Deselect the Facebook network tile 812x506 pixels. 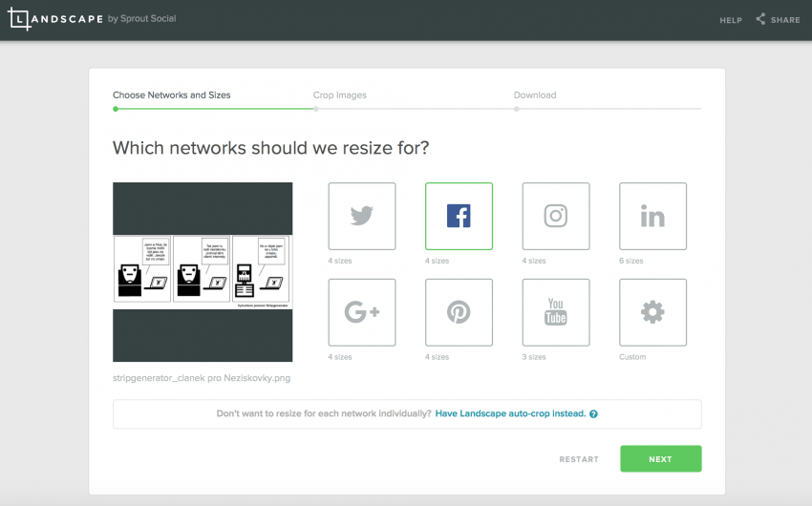click(x=459, y=217)
